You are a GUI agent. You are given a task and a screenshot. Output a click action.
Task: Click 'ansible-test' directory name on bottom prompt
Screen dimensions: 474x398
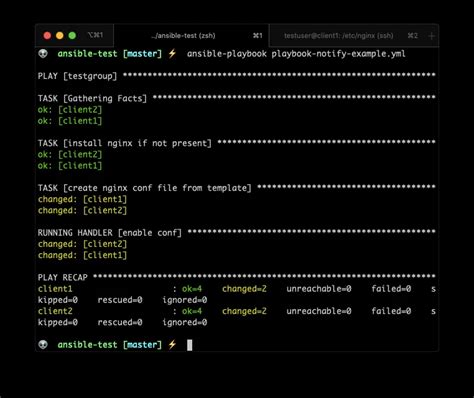pos(87,345)
